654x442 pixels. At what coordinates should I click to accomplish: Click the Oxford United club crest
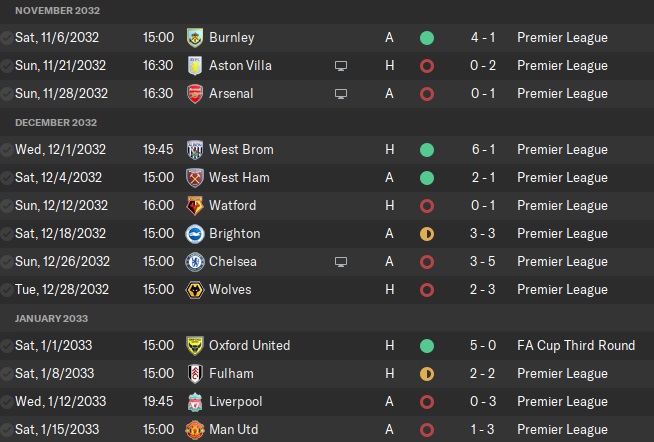[194, 346]
